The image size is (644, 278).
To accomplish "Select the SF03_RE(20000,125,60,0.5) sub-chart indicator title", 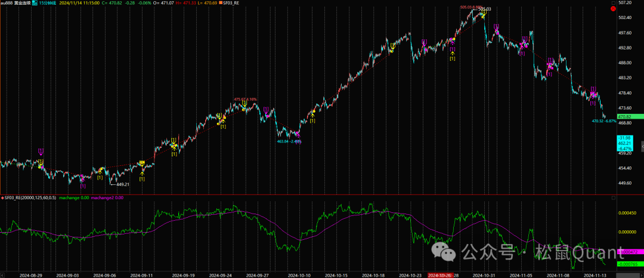I will [30, 197].
